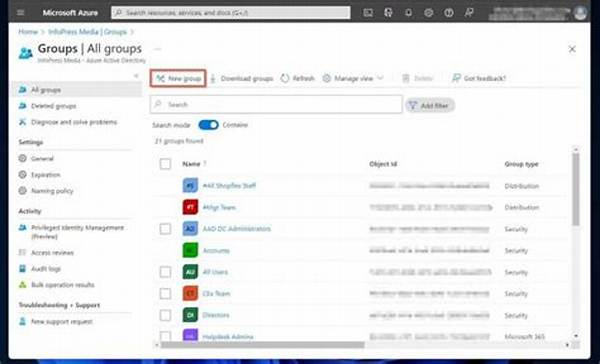Viewport: 600px width, 364px height.
Task: Open Naming policy settings
Action: pos(46,191)
